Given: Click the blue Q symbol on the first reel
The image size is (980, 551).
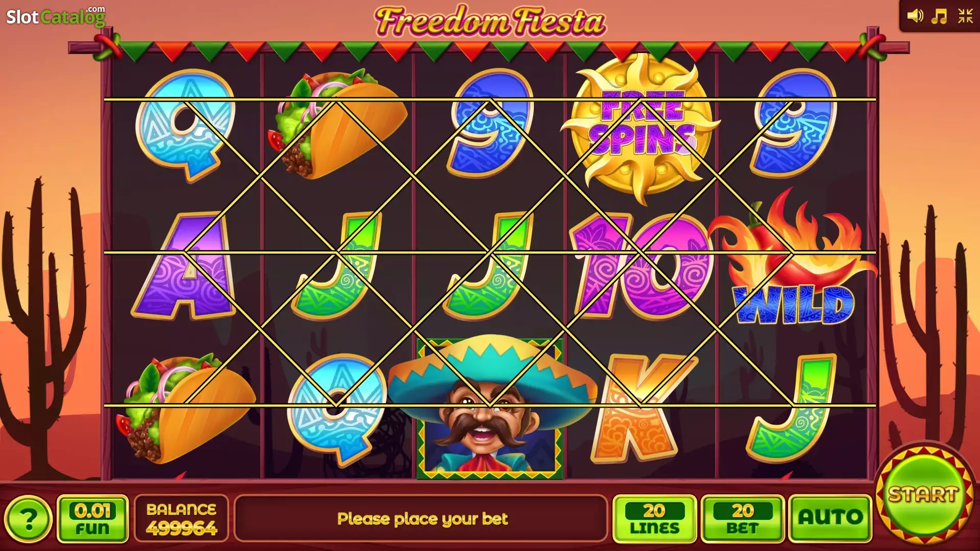Looking at the screenshot, I should click(185, 125).
